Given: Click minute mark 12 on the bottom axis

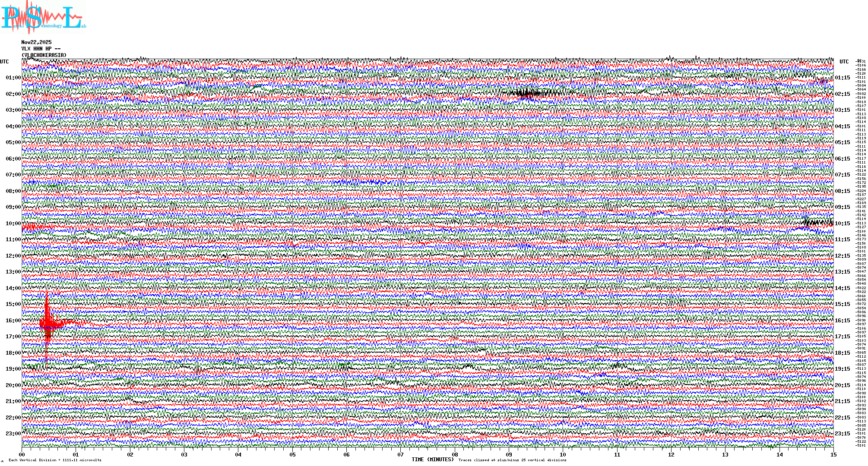Looking at the screenshot, I should point(671,455).
